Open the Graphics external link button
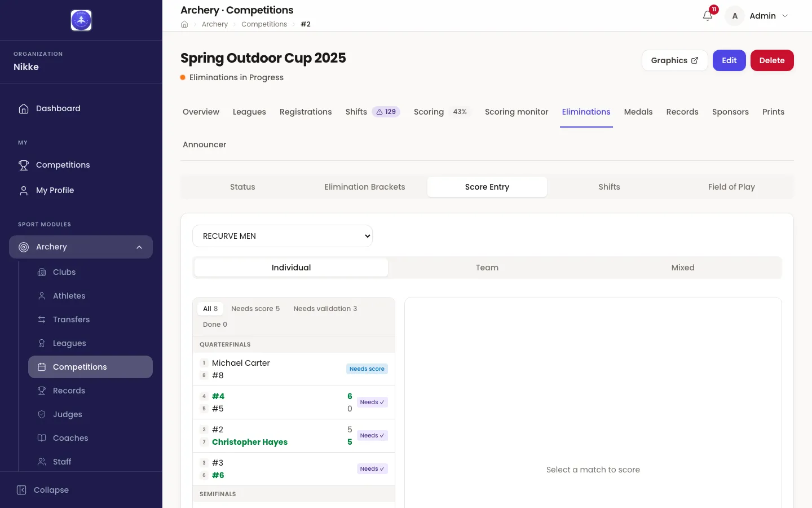This screenshot has height=508, width=812. click(675, 60)
